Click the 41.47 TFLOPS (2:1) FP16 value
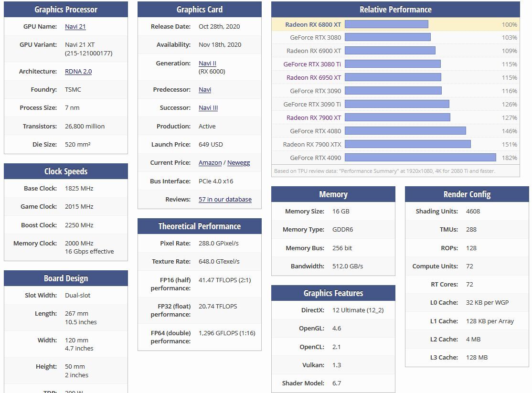Viewport: 532px width, 393px height. (x=224, y=280)
